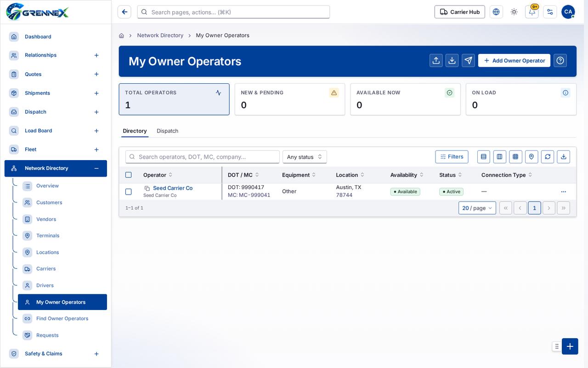Image resolution: width=588 pixels, height=368 pixels.
Task: Open the CA user avatar menu
Action: 568,12
